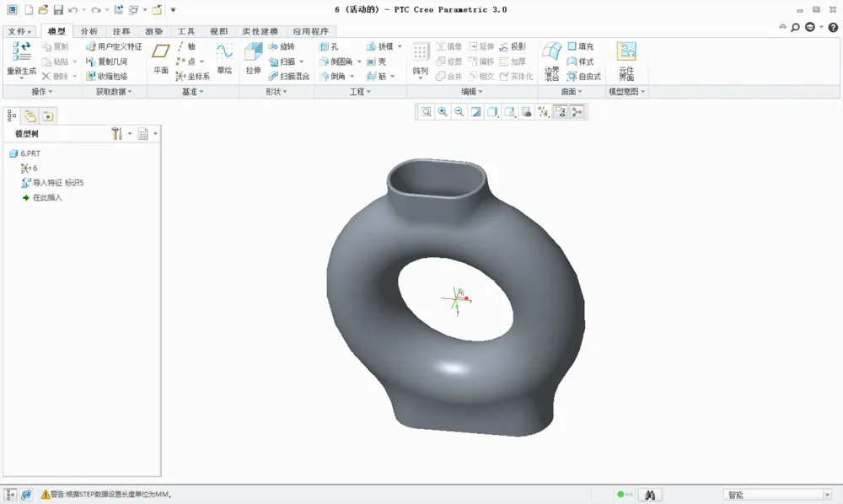The height and width of the screenshot is (504, 843).
Task: Expand the Shapes (形状) group dropdown
Action: [x=277, y=92]
